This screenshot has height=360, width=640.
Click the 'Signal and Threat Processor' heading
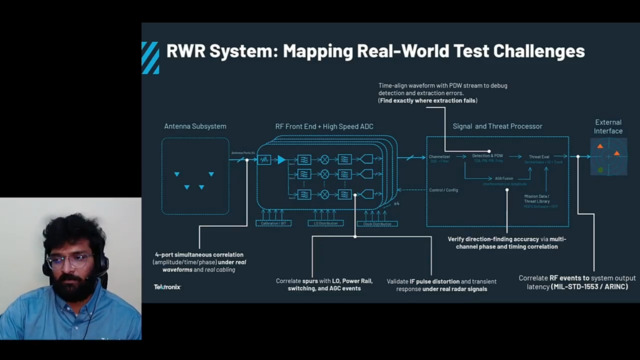click(x=497, y=127)
